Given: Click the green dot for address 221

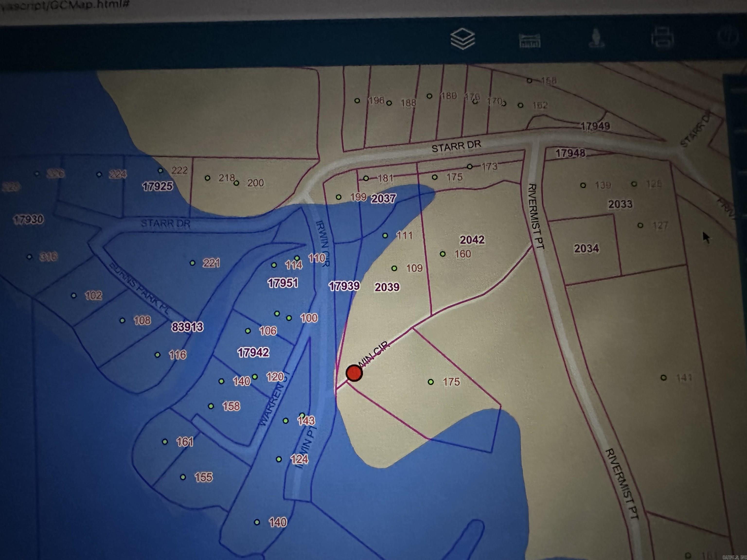Looking at the screenshot, I should click(x=193, y=263).
